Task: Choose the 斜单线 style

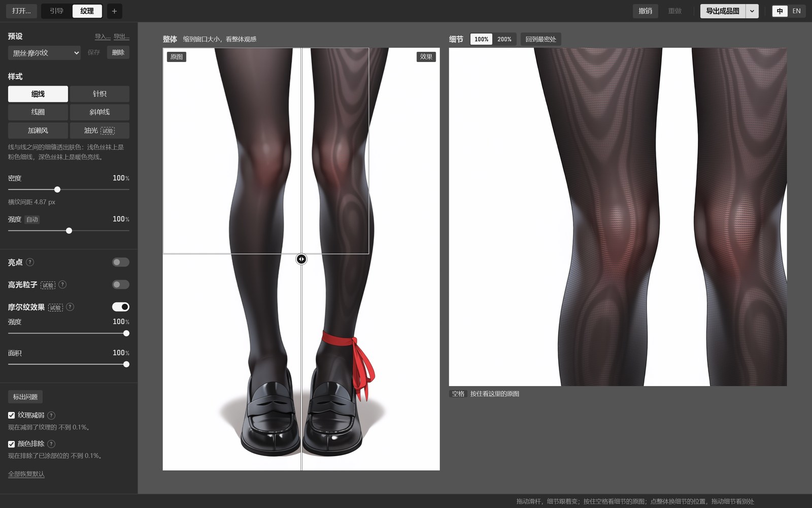Action: tap(99, 112)
